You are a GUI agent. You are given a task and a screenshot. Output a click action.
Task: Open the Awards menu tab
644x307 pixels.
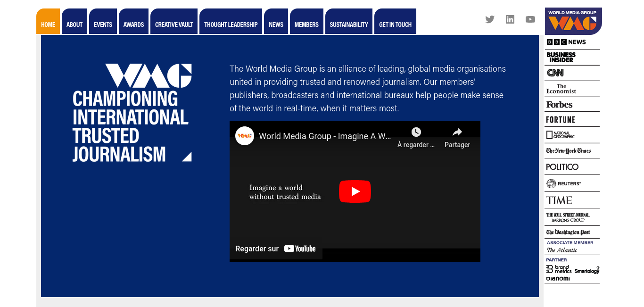coord(133,21)
